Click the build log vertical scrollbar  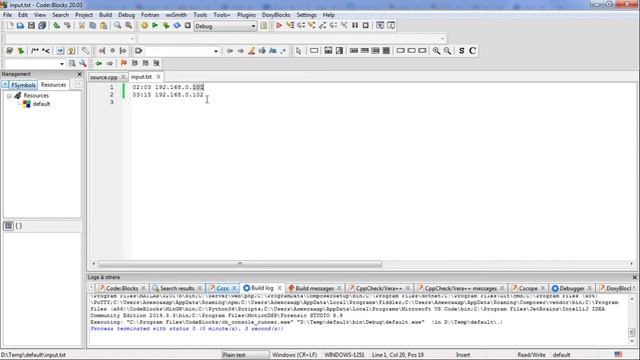631,332
